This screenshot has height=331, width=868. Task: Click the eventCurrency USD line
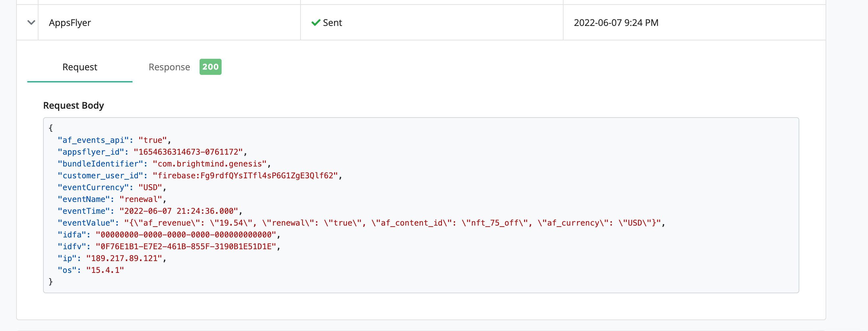tap(112, 187)
